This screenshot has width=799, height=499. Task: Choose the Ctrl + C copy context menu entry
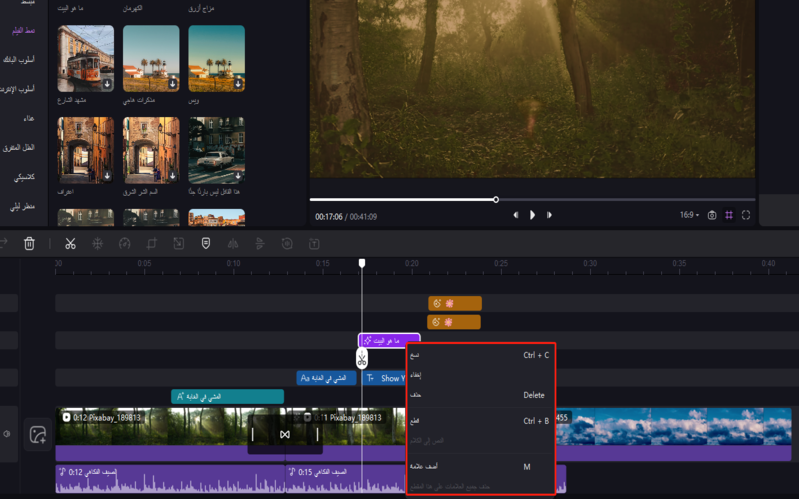(480, 355)
